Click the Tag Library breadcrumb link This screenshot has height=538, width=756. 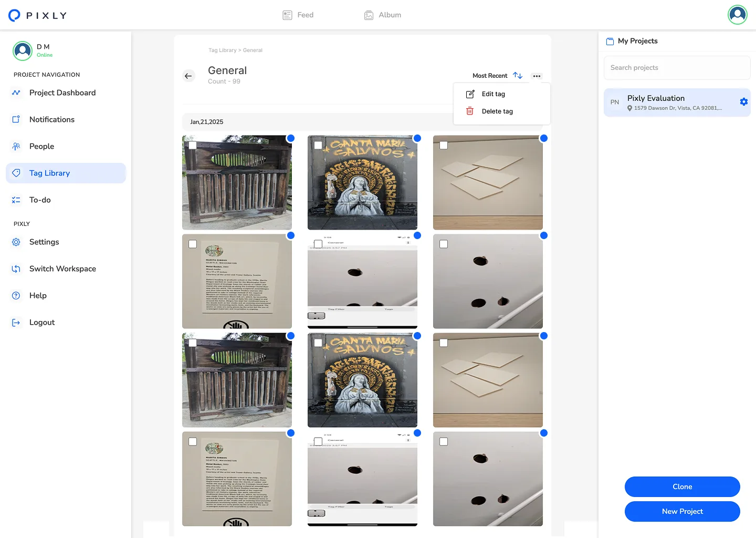(223, 50)
